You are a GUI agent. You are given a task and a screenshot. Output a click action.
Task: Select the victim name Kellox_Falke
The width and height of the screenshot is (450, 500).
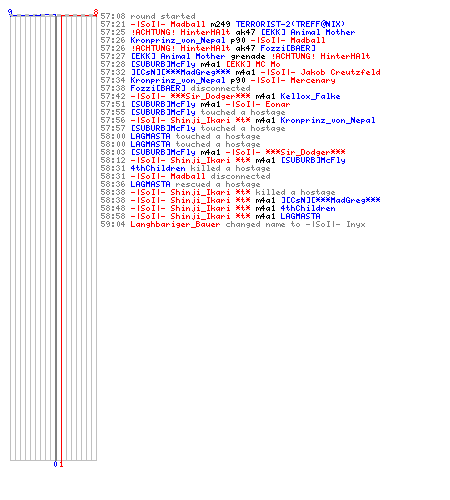(310, 96)
